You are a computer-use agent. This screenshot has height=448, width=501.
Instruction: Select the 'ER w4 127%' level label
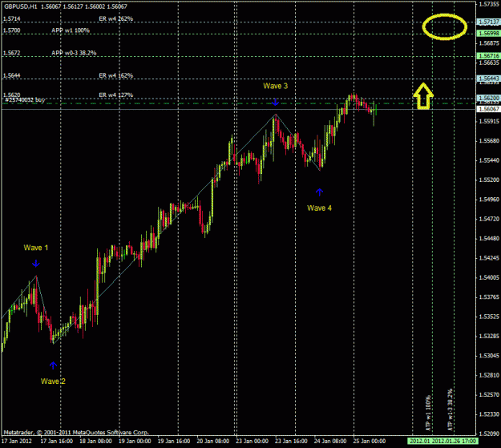click(x=116, y=95)
